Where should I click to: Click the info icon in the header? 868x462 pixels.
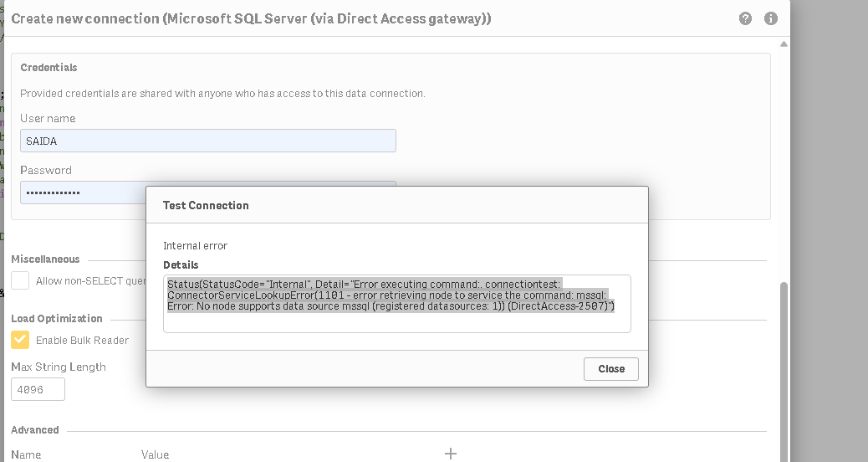click(771, 18)
